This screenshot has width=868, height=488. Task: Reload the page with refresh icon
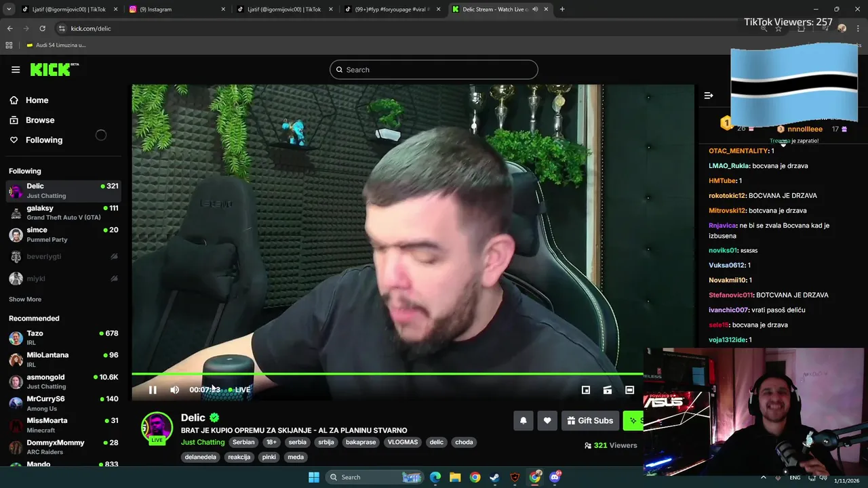[x=42, y=28]
